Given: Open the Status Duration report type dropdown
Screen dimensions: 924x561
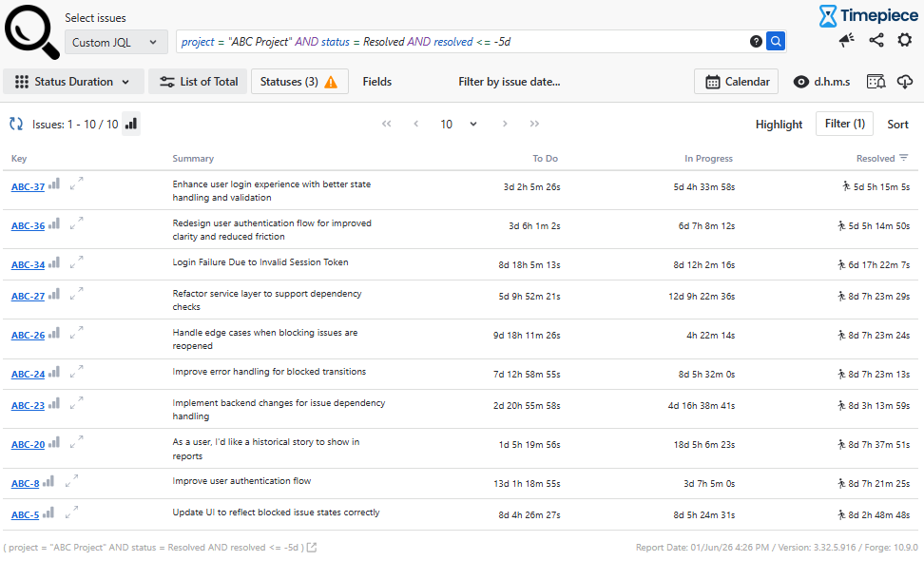Looking at the screenshot, I should [73, 82].
